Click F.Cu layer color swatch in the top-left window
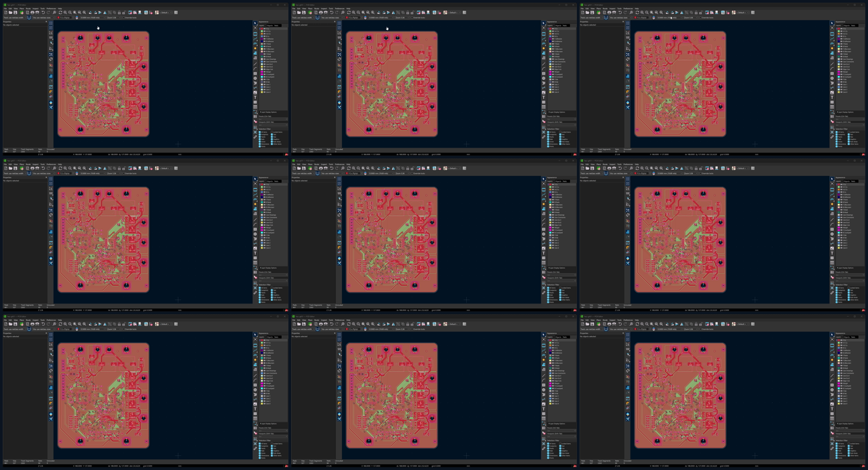 pos(262,29)
